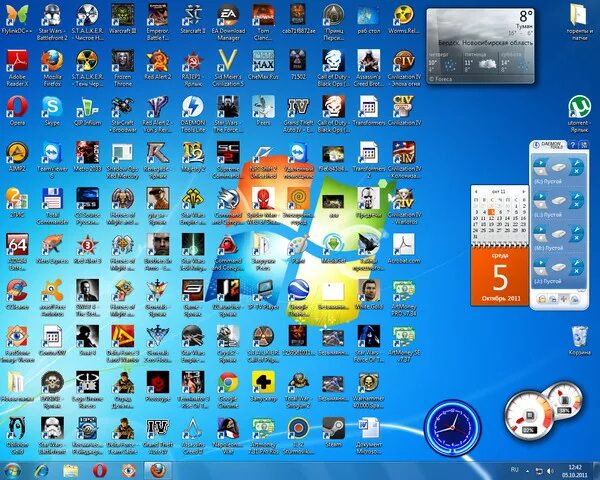Open FastStone Image Viewer desktop shortcut
Screen dimensions: 600x480
[x=17, y=344]
